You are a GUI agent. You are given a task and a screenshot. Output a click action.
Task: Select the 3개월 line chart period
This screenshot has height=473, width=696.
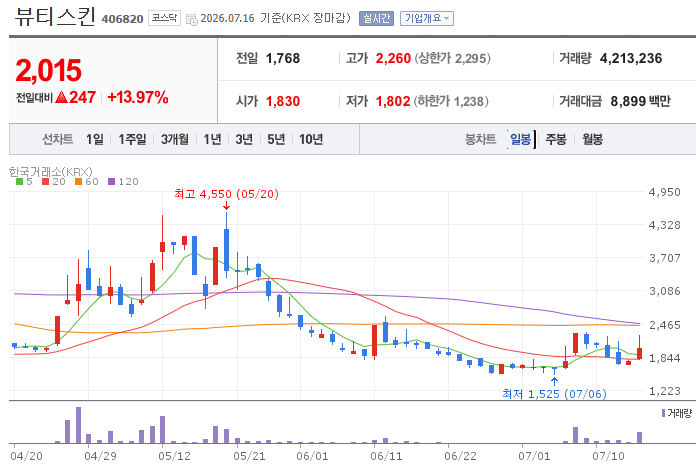coord(174,139)
